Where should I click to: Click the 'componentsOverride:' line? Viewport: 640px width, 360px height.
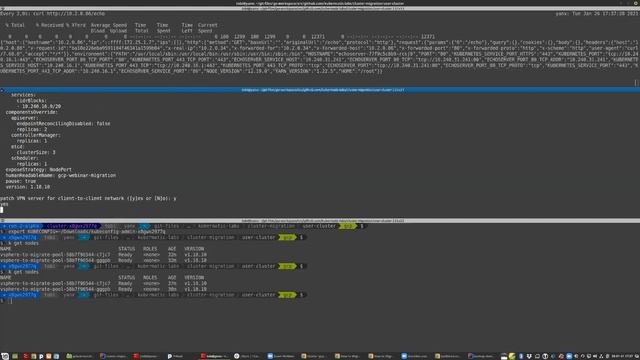[x=31, y=112]
